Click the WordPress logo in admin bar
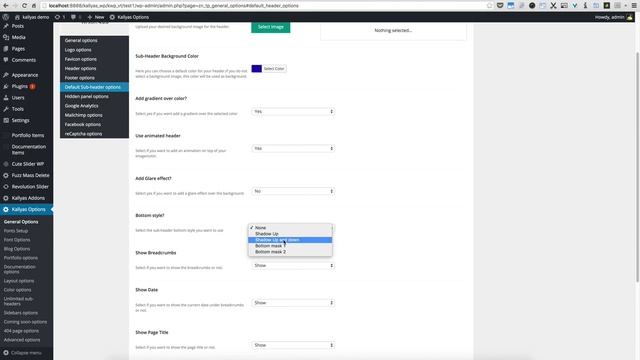Image resolution: width=640 pixels, height=360 pixels. (x=5, y=17)
